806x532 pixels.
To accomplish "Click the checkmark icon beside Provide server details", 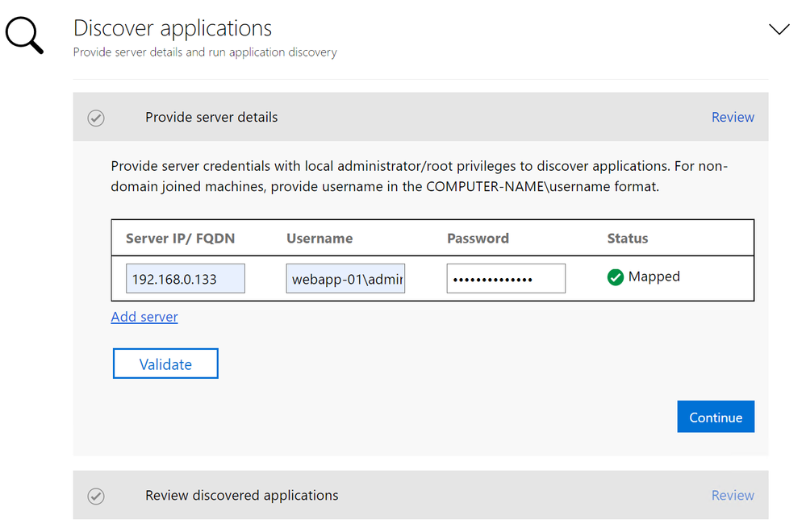I will pos(96,118).
